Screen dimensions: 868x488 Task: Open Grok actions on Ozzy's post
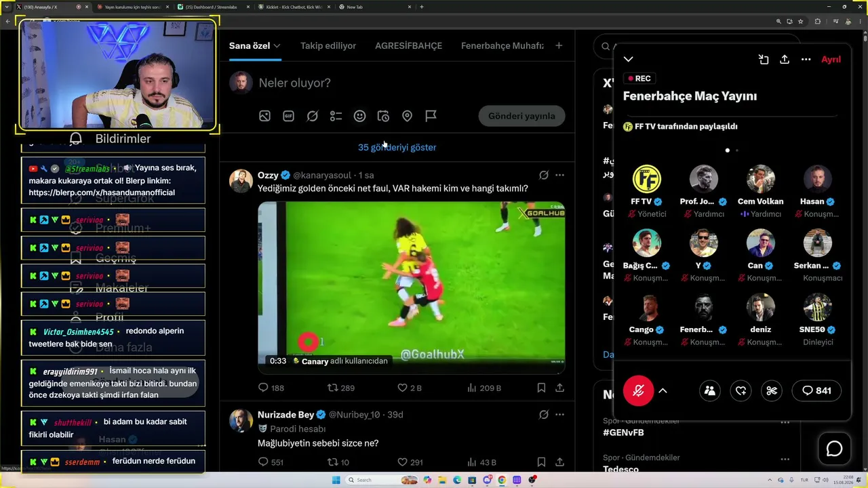[x=543, y=175]
